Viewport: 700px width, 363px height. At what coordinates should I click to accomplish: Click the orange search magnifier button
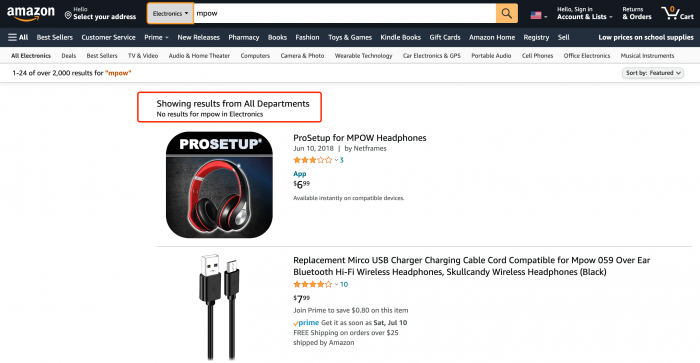[507, 13]
